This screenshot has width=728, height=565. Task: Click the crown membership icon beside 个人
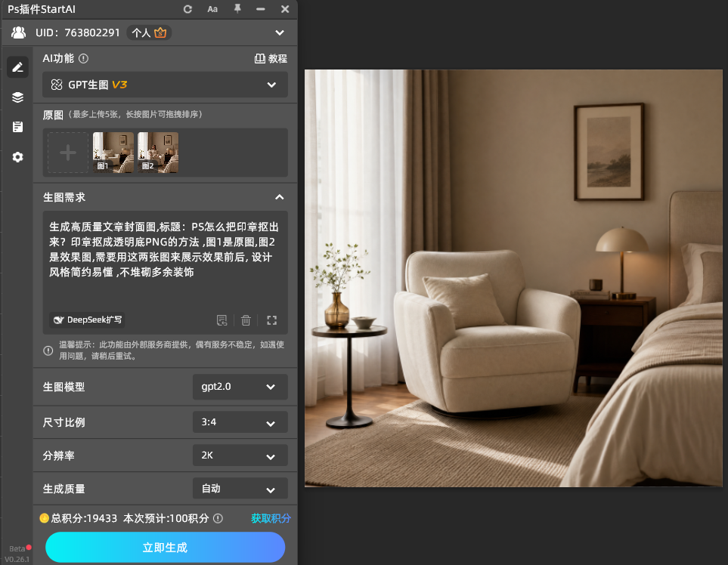point(160,32)
